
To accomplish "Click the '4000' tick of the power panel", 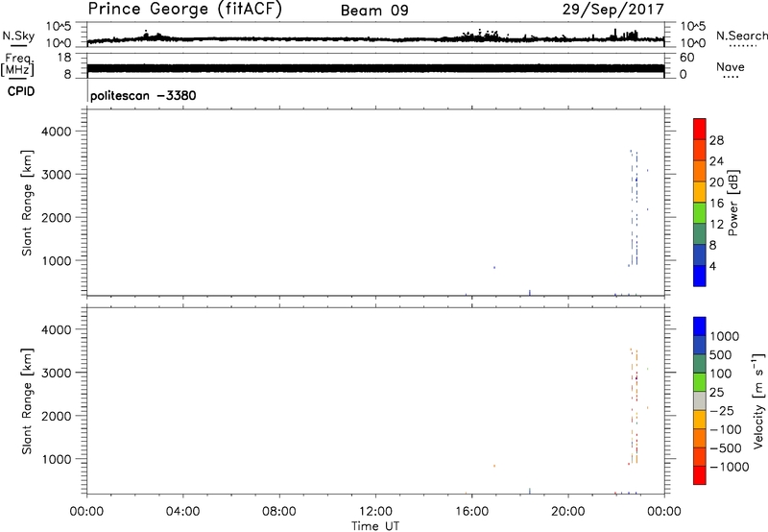I will [57, 132].
